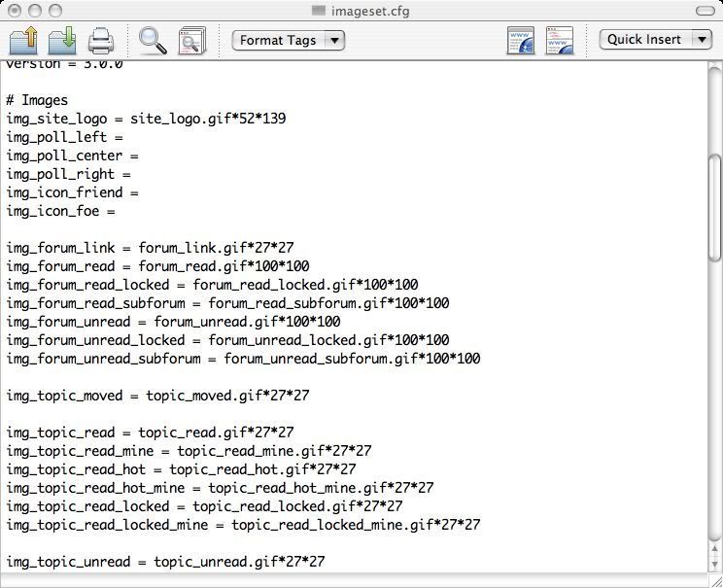
Task: Open Find with the magnifying glass icon
Action: click(x=153, y=41)
